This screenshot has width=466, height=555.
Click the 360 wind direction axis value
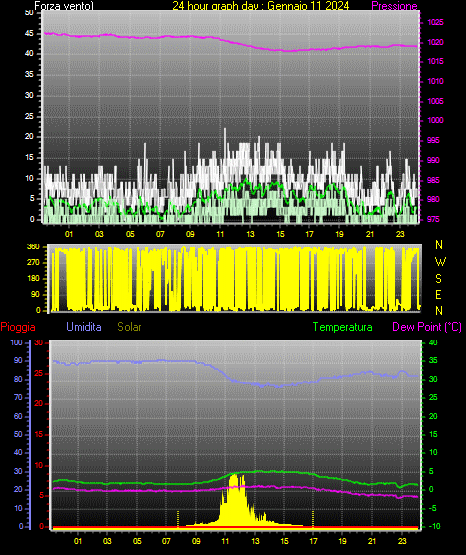(33, 247)
